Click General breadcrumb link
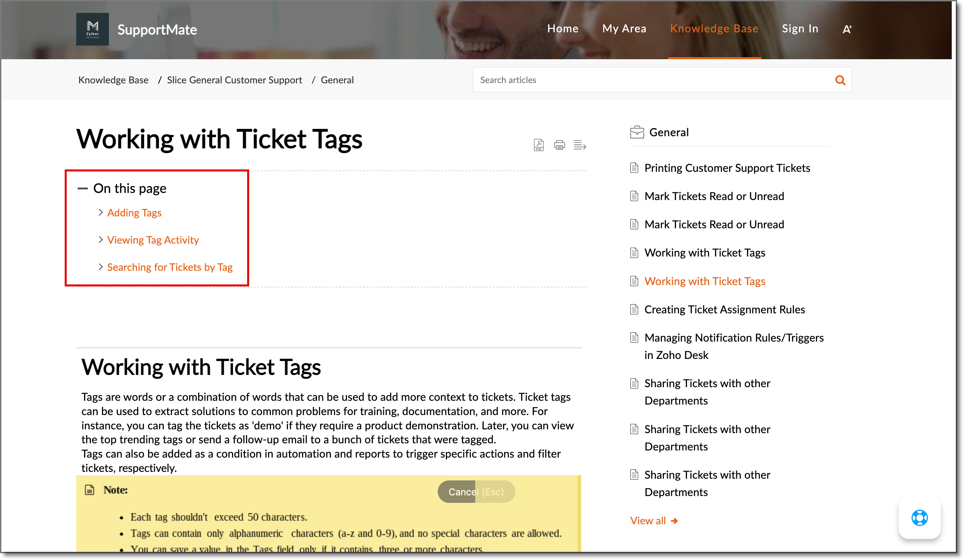Viewport: 964px width, 560px height. (x=337, y=80)
